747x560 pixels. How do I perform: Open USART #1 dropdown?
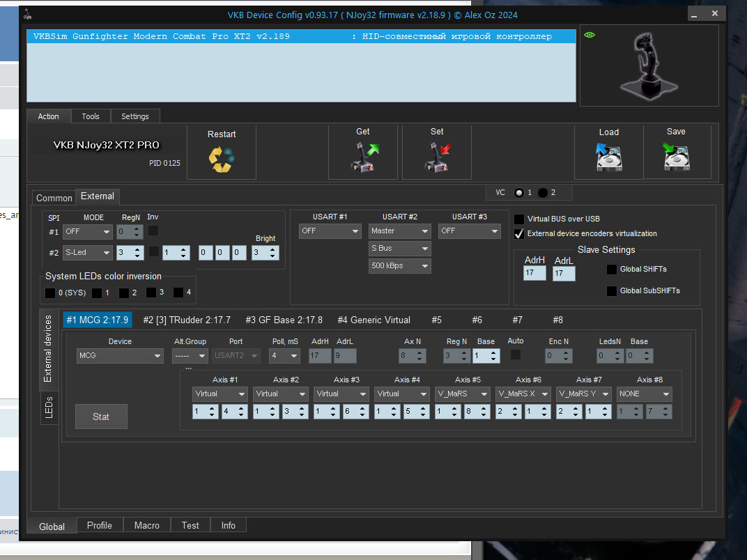pyautogui.click(x=330, y=231)
